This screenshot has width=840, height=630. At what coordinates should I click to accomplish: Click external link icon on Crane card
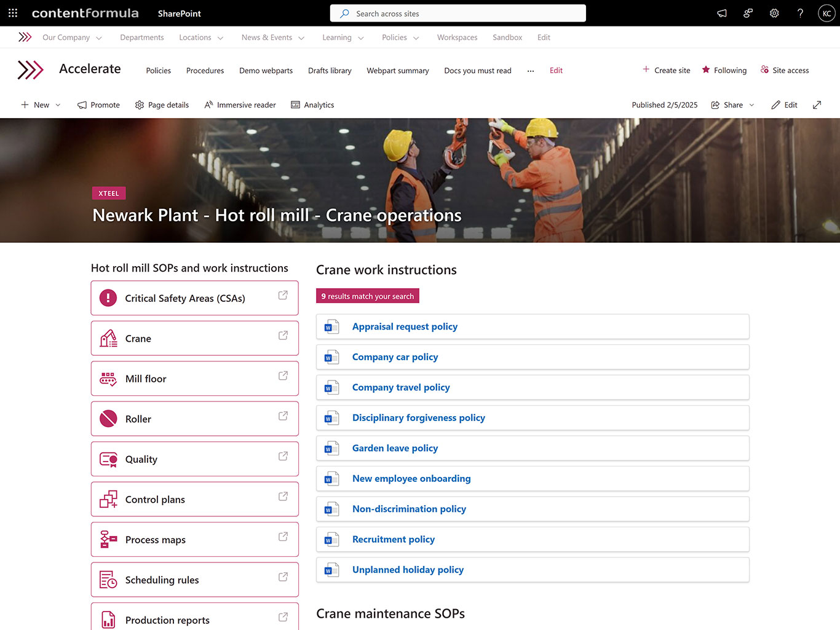(x=283, y=336)
